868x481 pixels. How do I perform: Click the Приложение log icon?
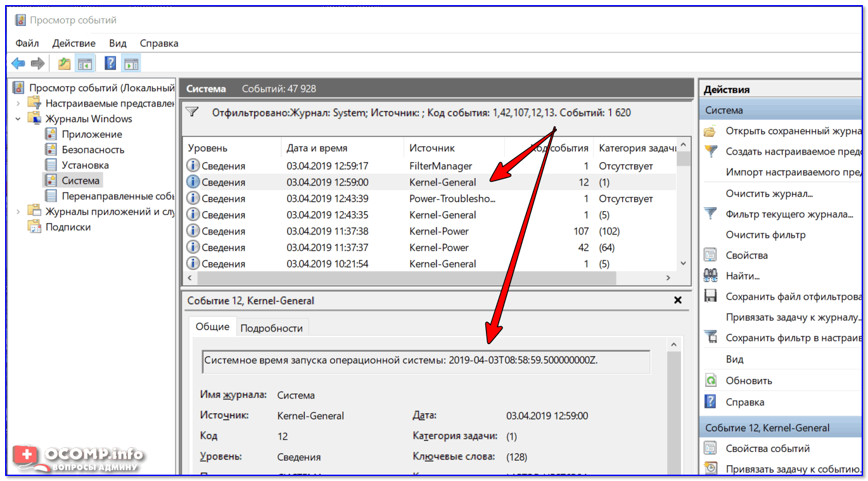(x=51, y=134)
